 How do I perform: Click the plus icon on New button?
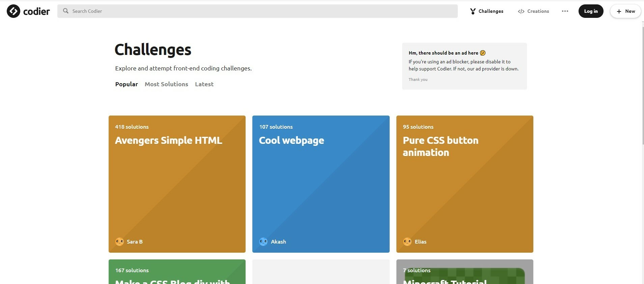pyautogui.click(x=619, y=11)
